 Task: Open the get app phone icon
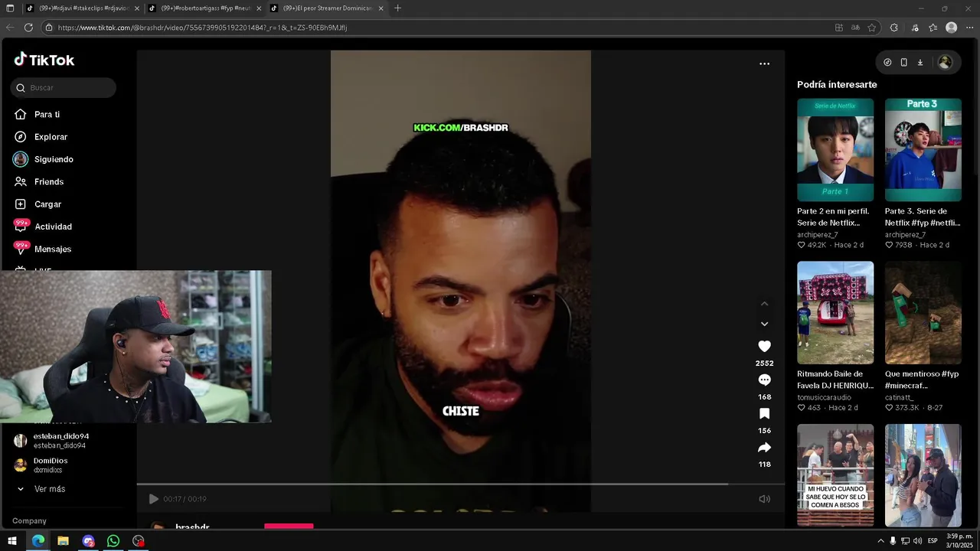click(903, 63)
